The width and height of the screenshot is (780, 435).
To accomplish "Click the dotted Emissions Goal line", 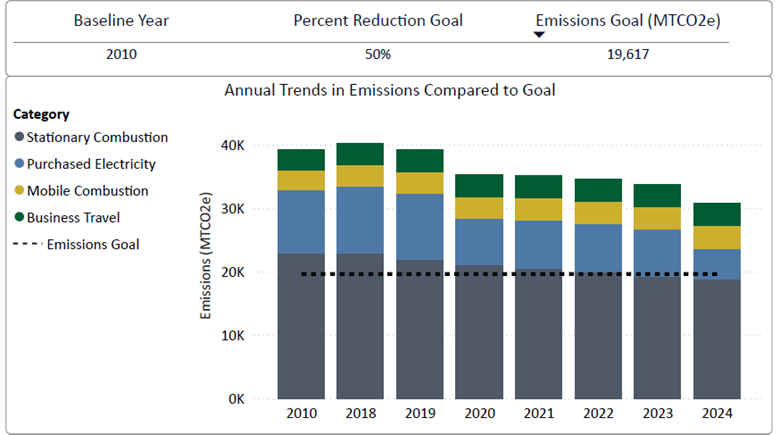I will [510, 274].
